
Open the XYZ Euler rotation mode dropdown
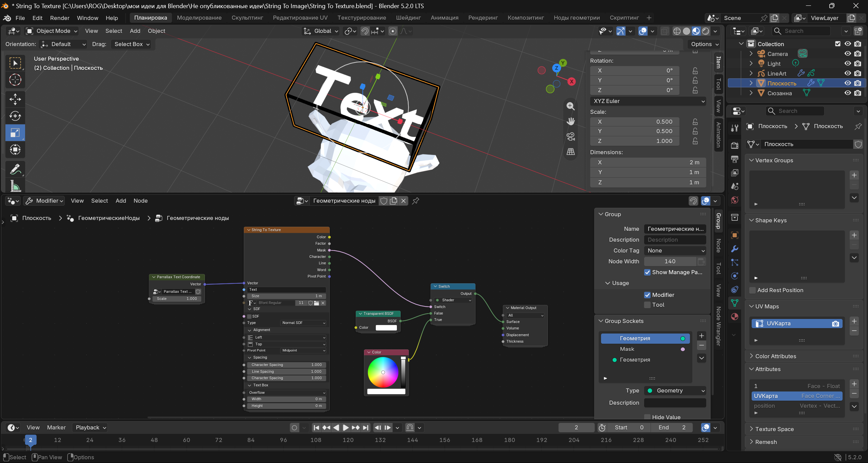click(x=648, y=101)
